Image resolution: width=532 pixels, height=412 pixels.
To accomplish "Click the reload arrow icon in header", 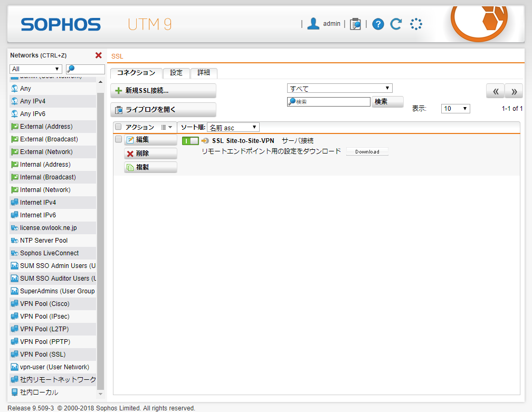I will tap(396, 24).
